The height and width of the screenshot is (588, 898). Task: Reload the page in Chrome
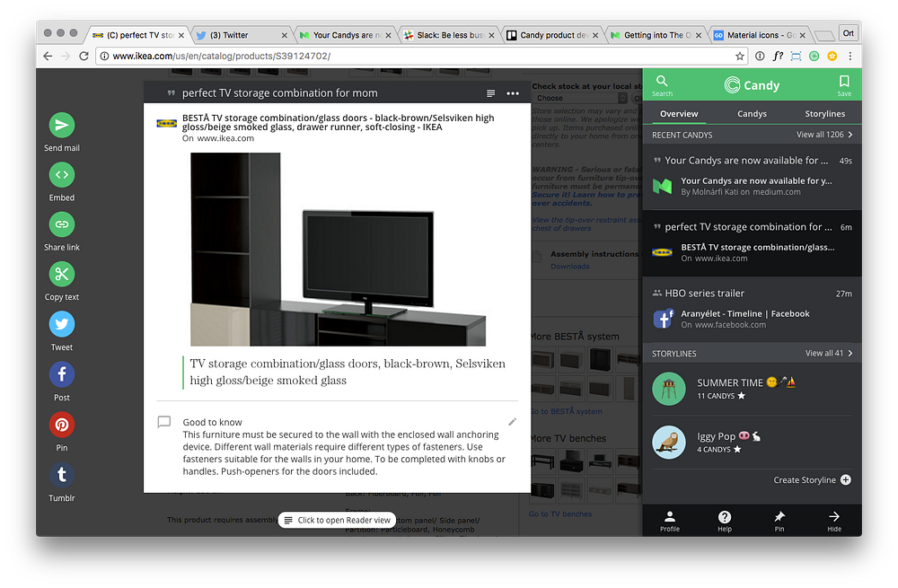(84, 57)
